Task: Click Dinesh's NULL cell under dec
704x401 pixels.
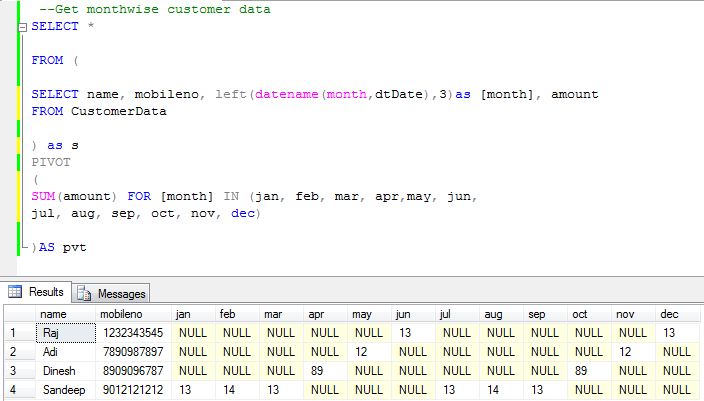Action: click(677, 371)
